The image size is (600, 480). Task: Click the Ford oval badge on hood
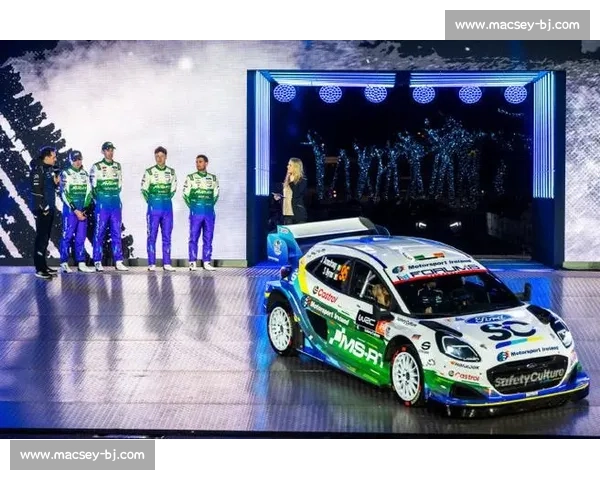pyautogui.click(x=491, y=319)
